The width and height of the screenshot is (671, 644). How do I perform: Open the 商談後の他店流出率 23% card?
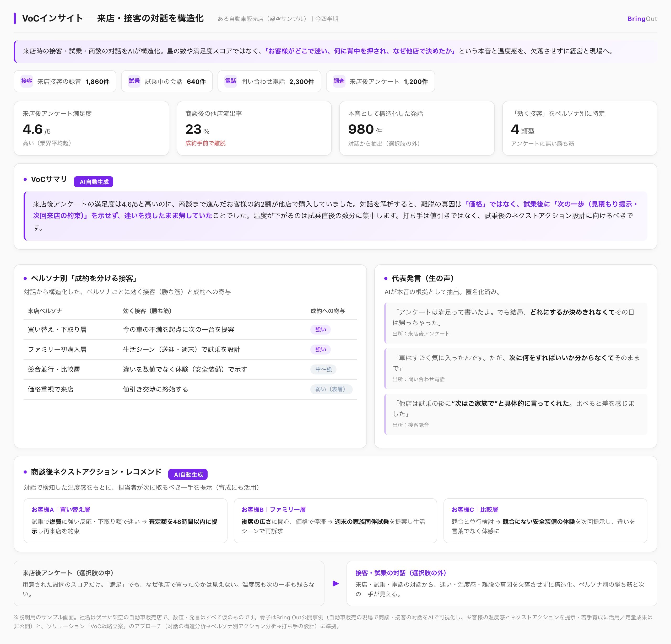coord(254,128)
